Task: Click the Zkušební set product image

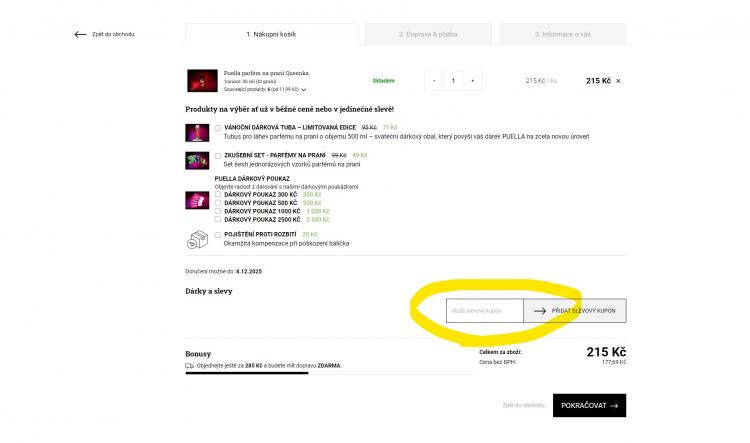Action: [197, 160]
